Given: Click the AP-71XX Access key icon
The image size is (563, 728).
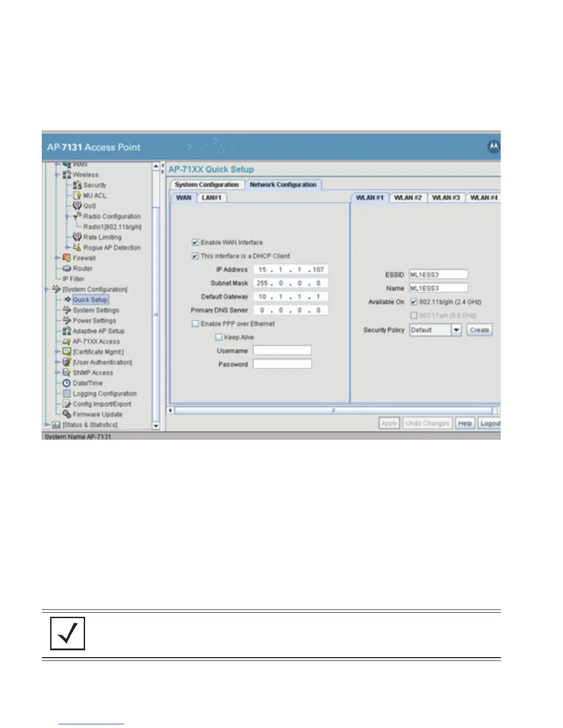Looking at the screenshot, I should tap(67, 341).
